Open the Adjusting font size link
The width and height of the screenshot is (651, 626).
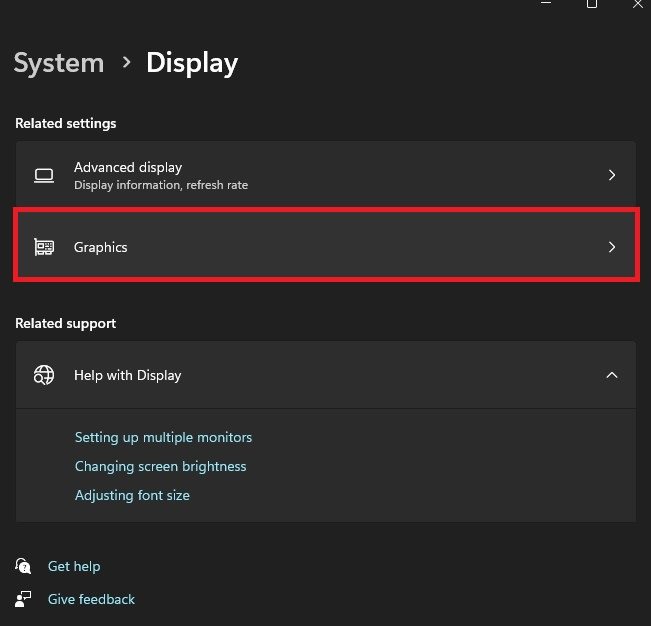(132, 495)
